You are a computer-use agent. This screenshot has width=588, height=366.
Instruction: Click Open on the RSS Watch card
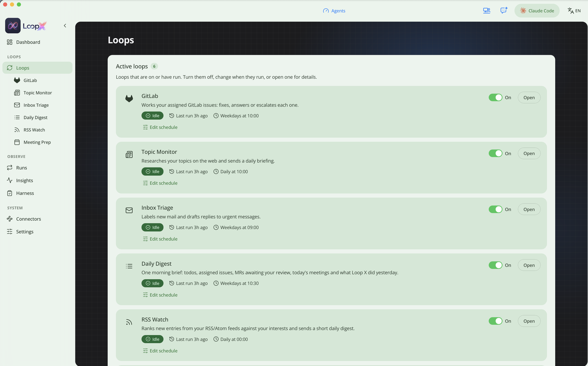529,321
